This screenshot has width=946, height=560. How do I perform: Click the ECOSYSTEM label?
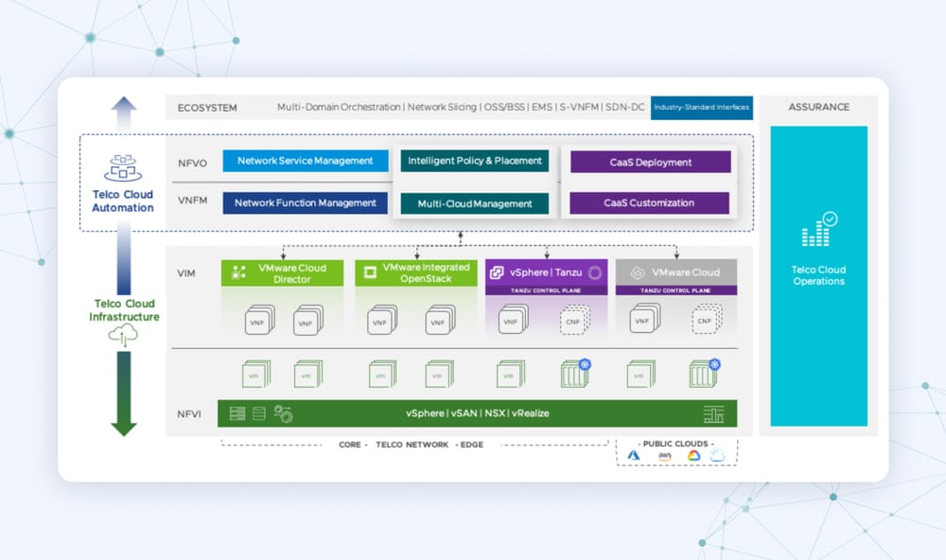point(207,108)
